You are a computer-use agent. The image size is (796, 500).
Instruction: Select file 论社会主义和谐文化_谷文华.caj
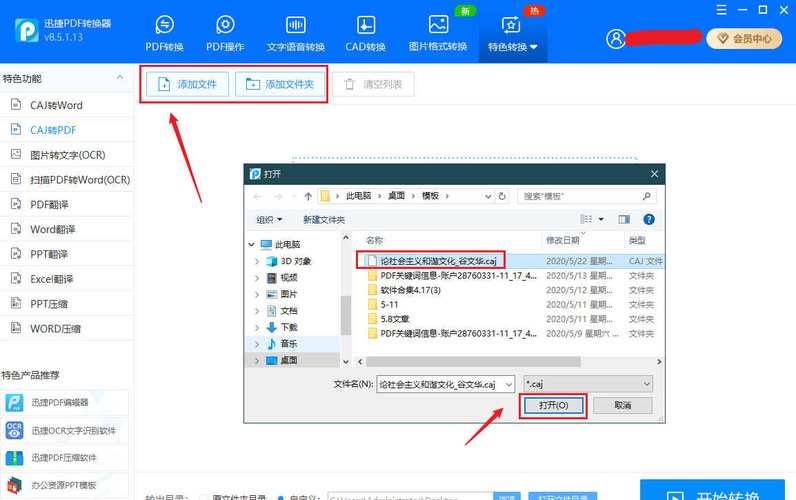(438, 261)
